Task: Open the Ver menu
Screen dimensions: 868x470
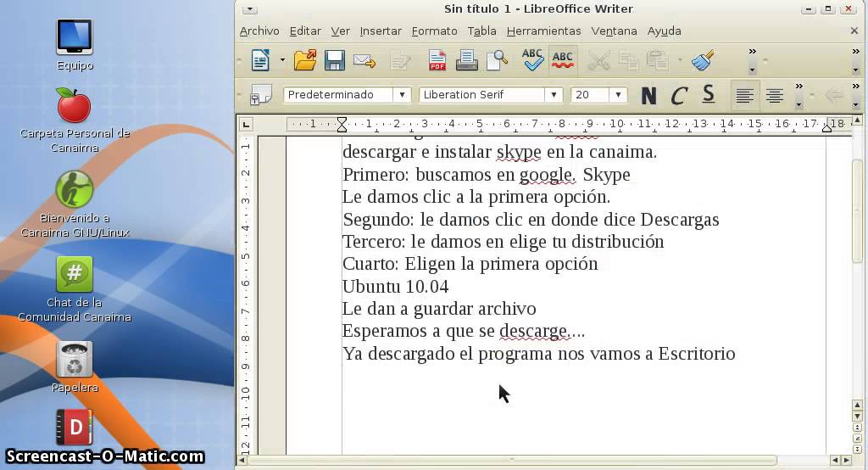Action: click(x=341, y=31)
